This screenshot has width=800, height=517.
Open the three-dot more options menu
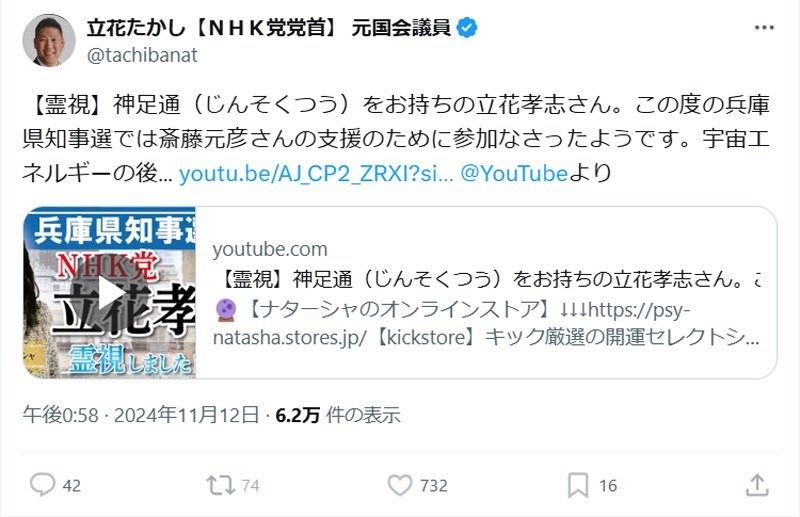[x=764, y=28]
